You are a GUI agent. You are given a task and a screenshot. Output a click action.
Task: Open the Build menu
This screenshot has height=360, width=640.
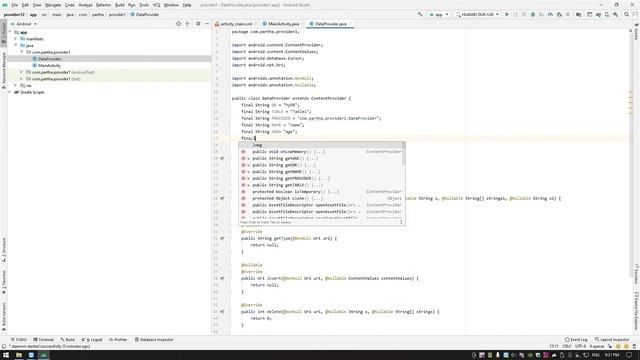coord(119,5)
